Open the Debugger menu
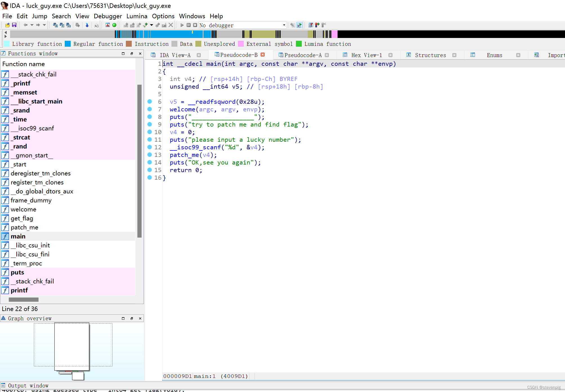 tap(108, 16)
